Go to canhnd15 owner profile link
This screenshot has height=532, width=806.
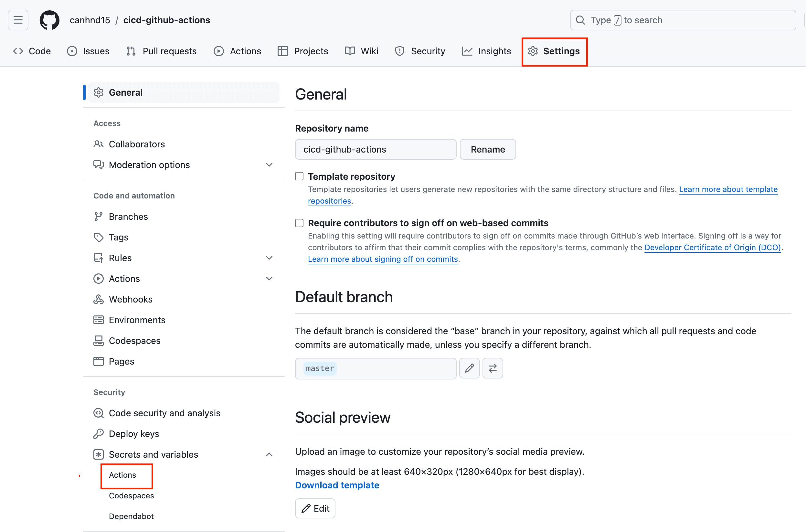click(x=90, y=20)
